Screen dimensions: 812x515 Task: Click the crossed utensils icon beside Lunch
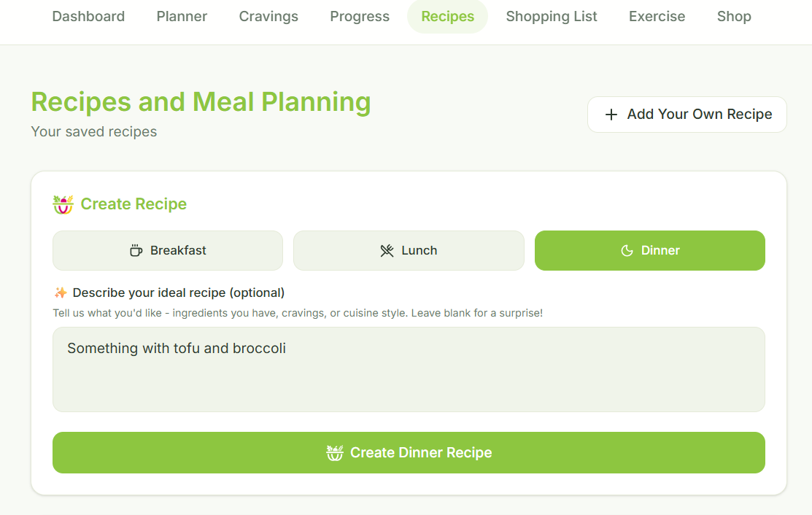pos(386,250)
